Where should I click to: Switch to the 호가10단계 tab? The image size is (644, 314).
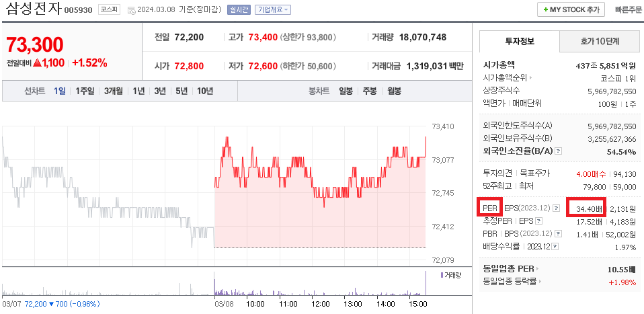[x=600, y=41]
